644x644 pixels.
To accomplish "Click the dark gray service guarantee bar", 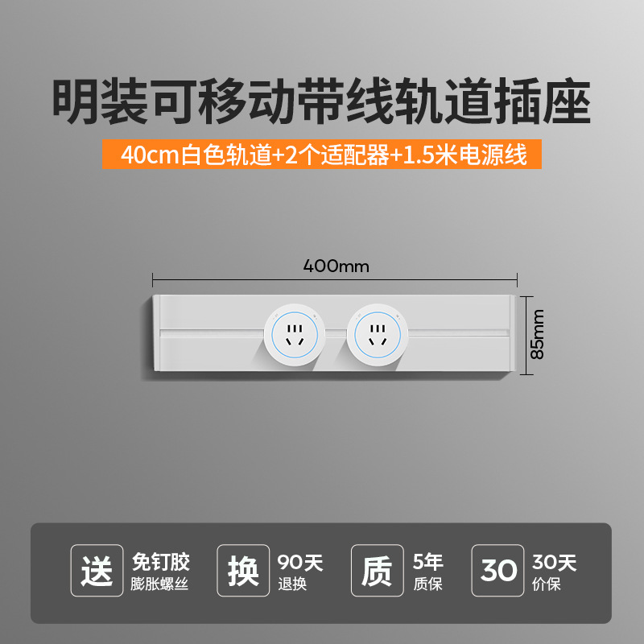I will [x=321, y=573].
